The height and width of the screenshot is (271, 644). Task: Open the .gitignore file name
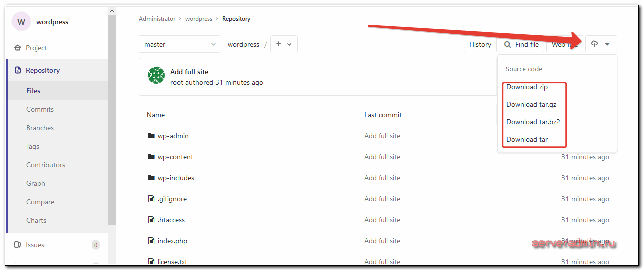(172, 199)
